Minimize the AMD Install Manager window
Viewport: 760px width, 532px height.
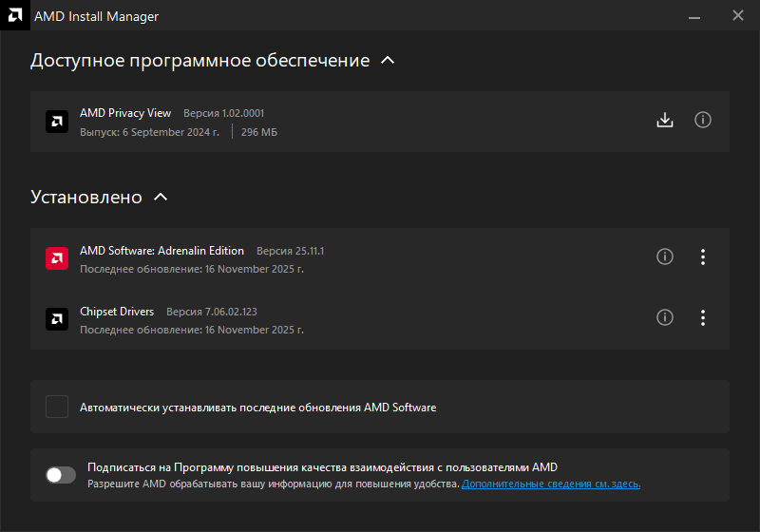point(694,16)
